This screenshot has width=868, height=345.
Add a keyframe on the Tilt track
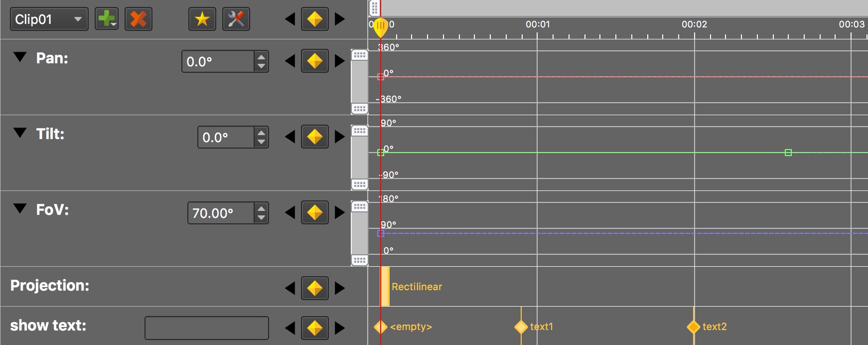tap(314, 137)
